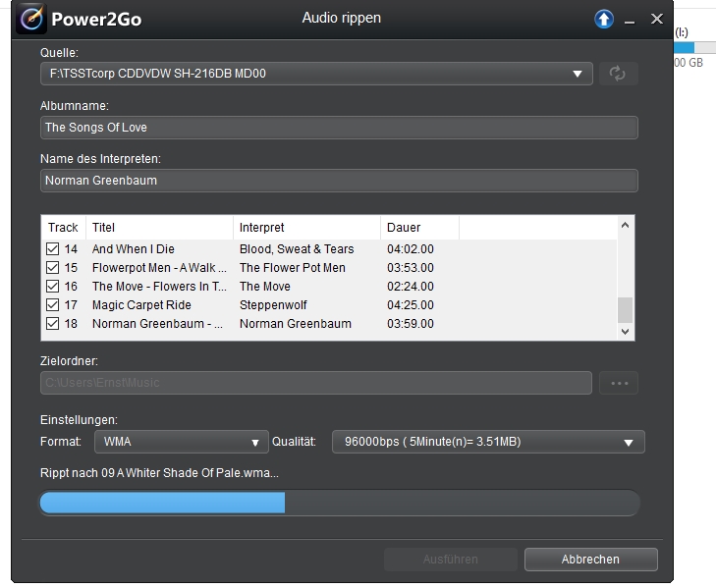Toggle checkbox for track 17 Magic Carpet Ride

[52, 305]
